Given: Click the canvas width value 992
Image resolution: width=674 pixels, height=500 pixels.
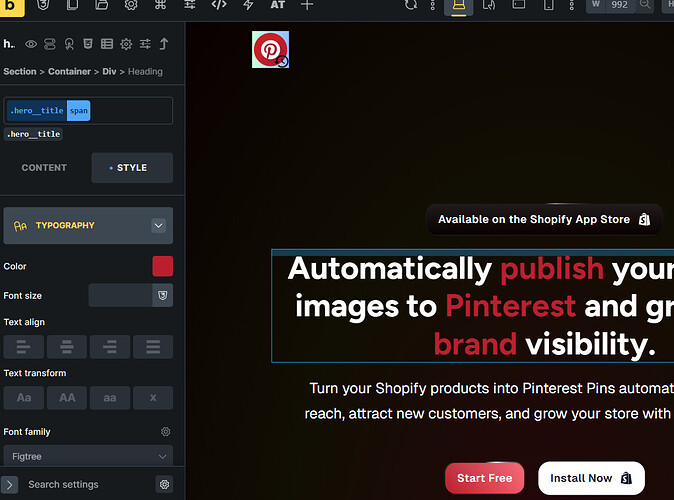Looking at the screenshot, I should click(619, 5).
